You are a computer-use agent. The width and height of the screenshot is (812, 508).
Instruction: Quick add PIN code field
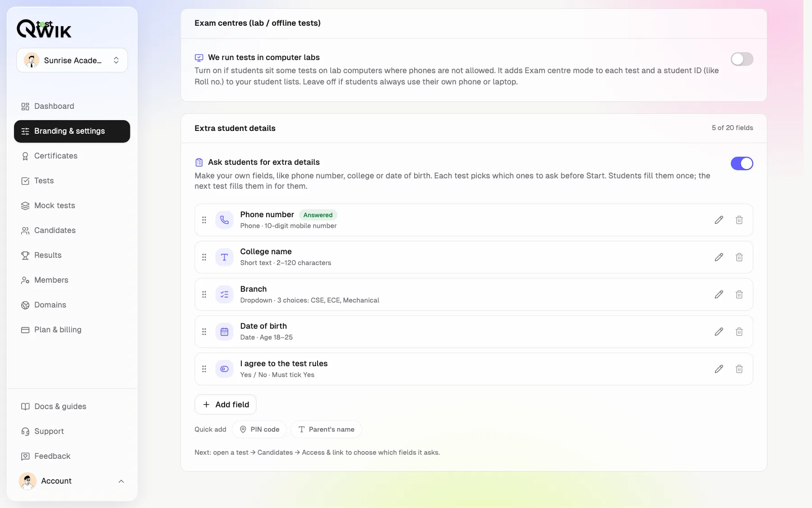coord(259,429)
